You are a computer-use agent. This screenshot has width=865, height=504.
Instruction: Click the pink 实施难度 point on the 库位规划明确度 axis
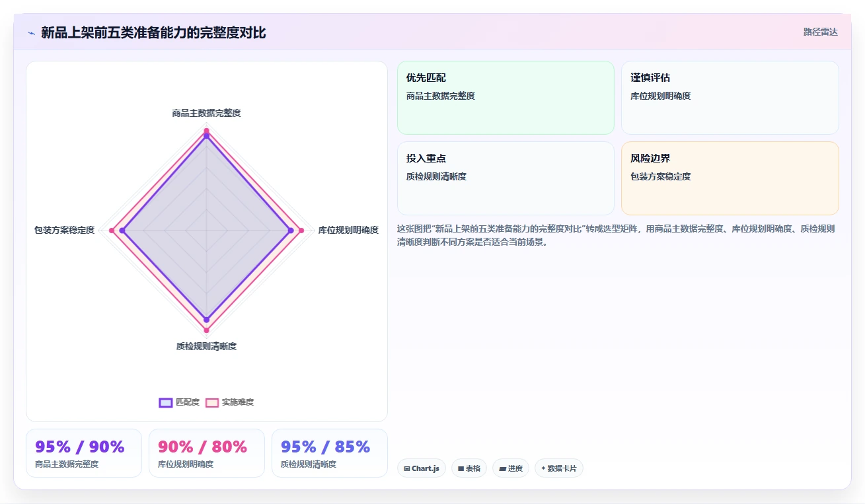(x=301, y=231)
